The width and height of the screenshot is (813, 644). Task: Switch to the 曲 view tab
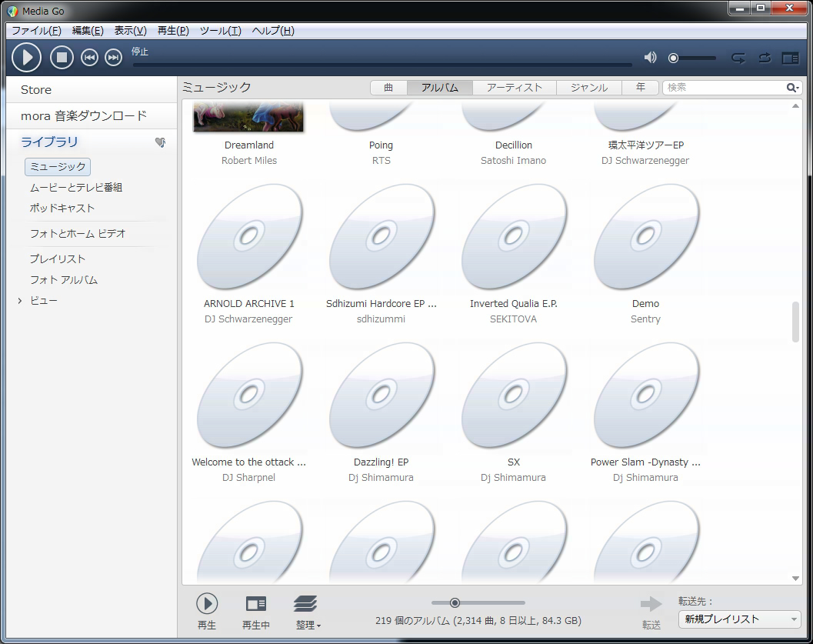coord(388,88)
